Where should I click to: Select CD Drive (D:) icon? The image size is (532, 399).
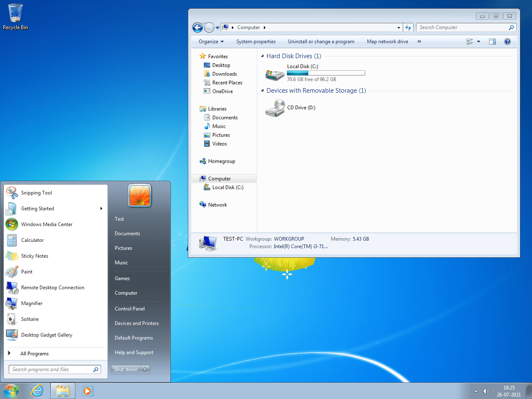(275, 108)
